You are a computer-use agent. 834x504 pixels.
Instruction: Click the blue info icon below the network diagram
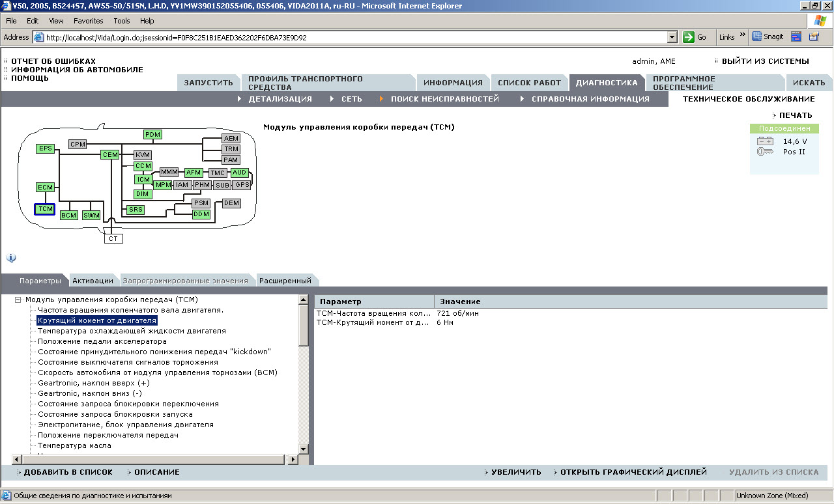(11, 258)
